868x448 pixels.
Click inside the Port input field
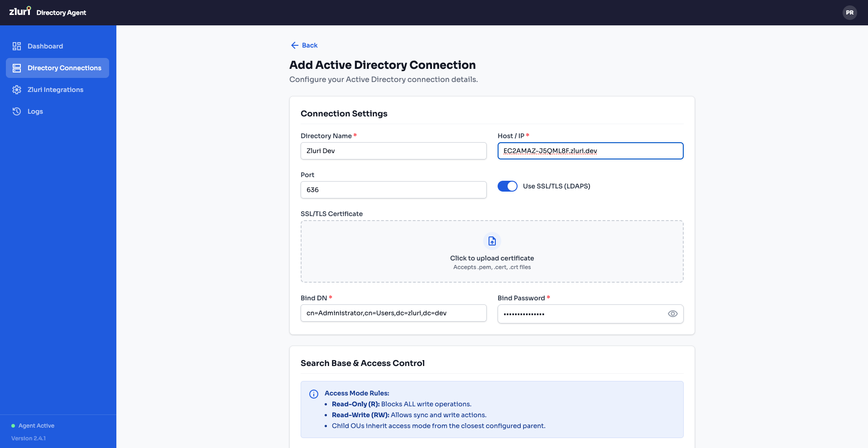(393, 190)
